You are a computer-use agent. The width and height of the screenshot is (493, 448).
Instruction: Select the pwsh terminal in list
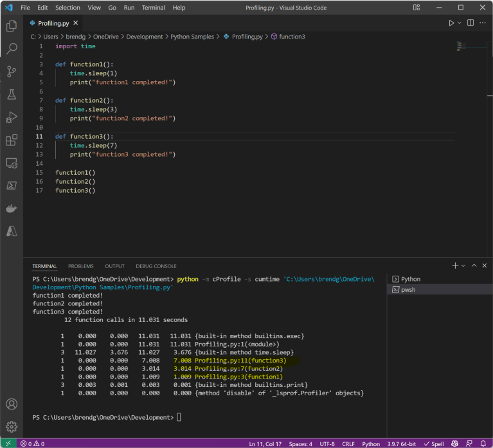click(440, 289)
